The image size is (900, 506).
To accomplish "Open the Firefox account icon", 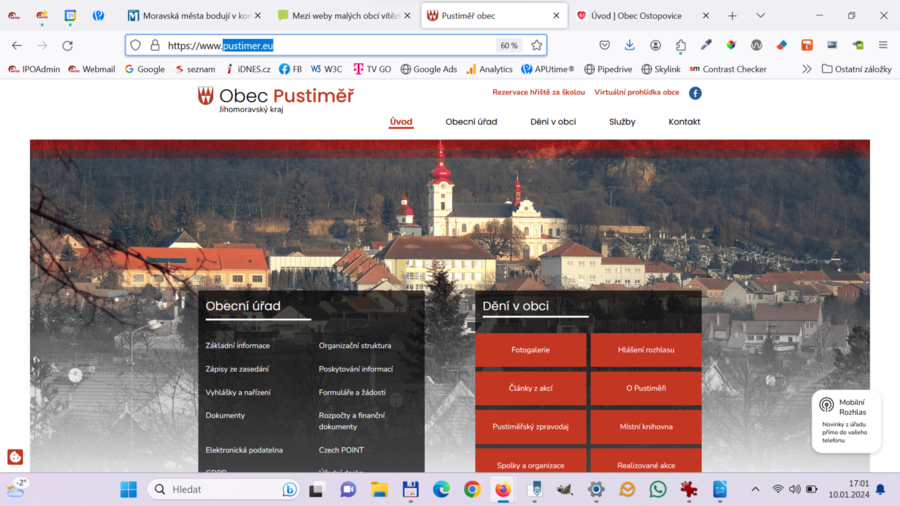I will click(x=655, y=45).
